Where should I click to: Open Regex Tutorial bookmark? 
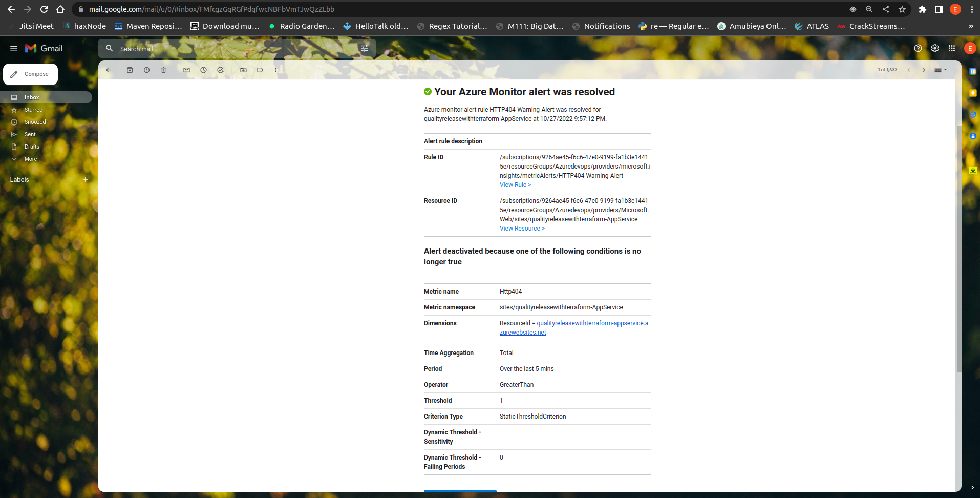[452, 26]
